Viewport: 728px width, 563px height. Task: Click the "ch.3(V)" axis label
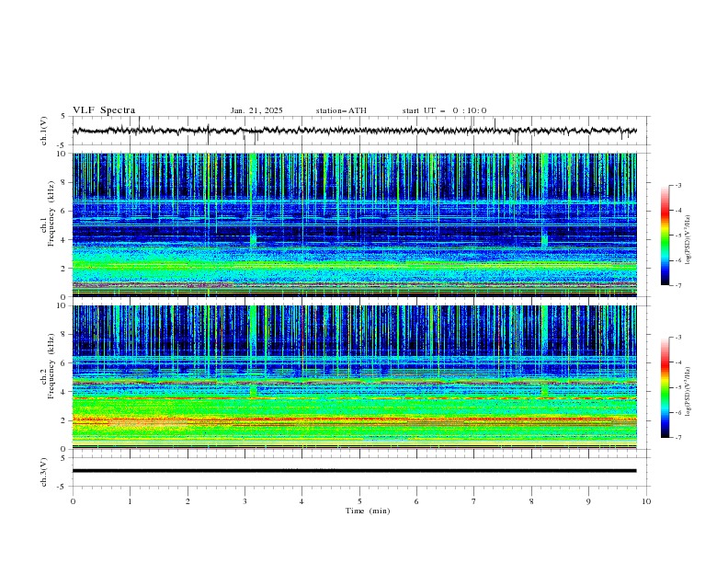coord(44,472)
